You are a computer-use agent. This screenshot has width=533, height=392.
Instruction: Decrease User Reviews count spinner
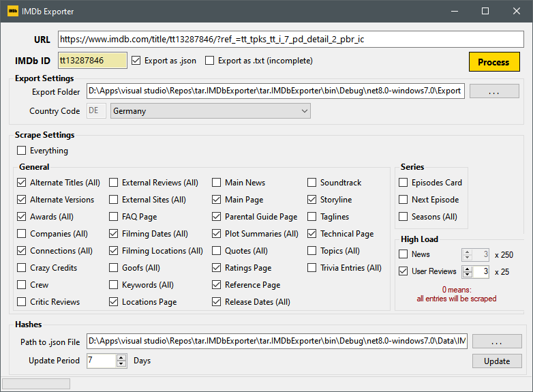coord(467,275)
